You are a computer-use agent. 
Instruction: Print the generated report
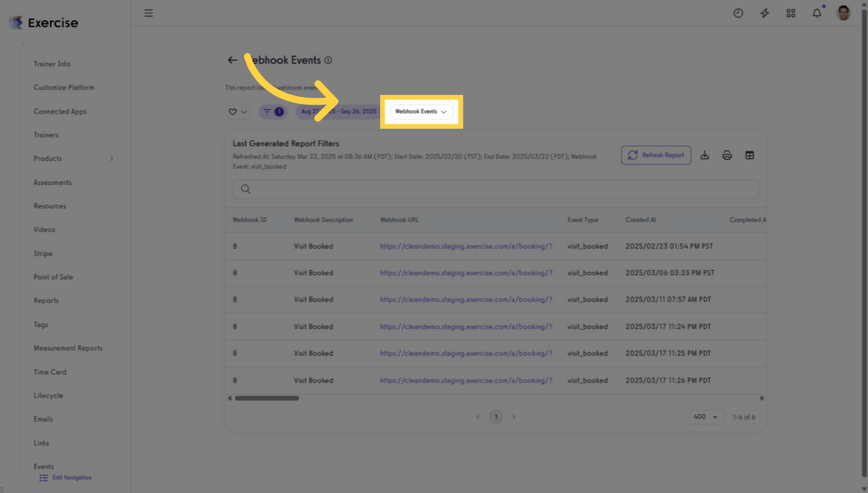click(x=727, y=155)
